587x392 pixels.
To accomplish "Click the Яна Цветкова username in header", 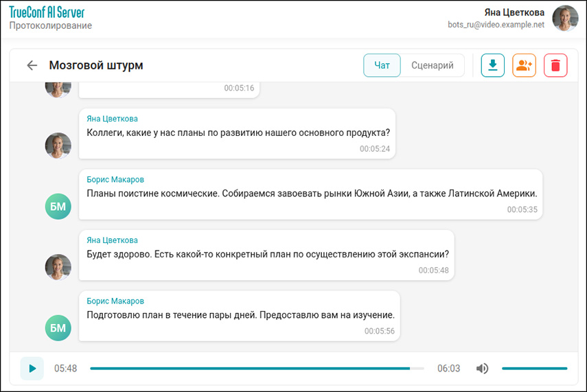I will click(515, 12).
